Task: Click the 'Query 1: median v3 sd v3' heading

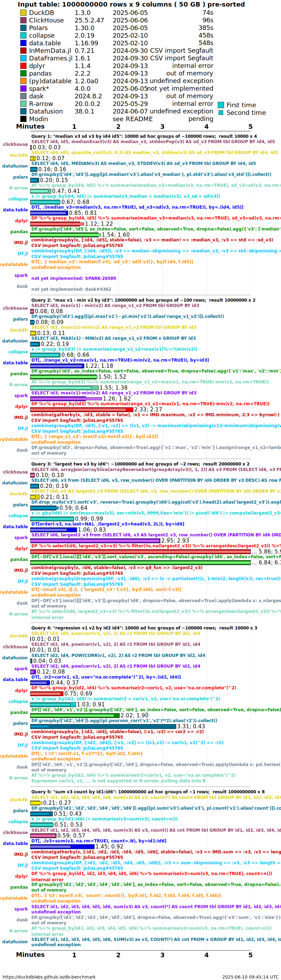Action: [144, 136]
